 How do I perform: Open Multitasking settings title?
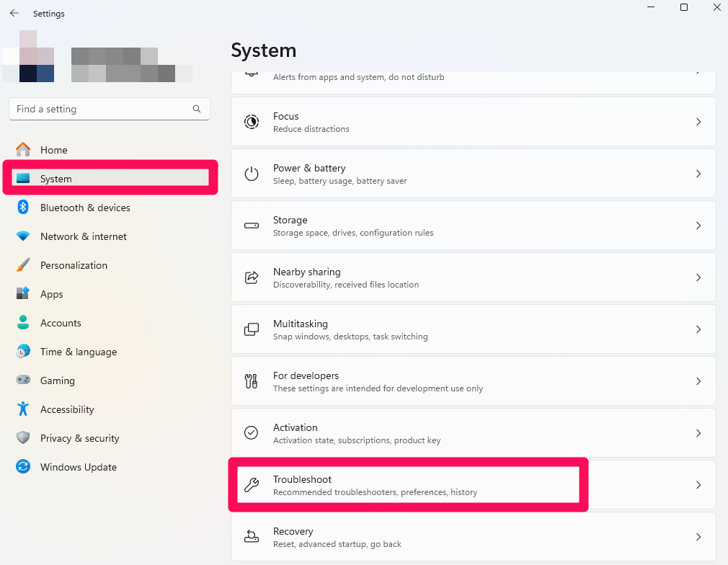coord(301,324)
